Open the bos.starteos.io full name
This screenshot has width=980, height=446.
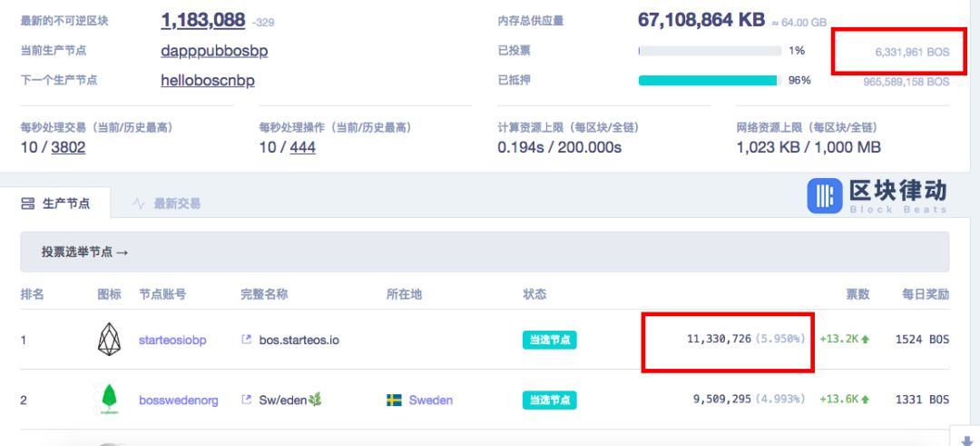[x=299, y=341]
